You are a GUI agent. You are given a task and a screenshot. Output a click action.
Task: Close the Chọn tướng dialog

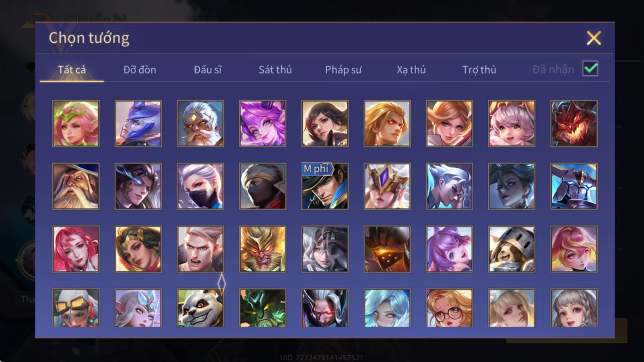pyautogui.click(x=594, y=38)
